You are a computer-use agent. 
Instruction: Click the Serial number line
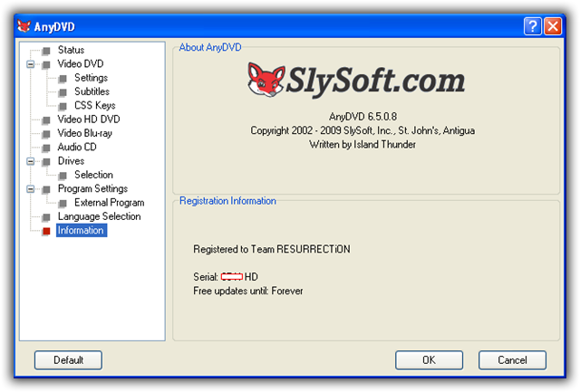pos(226,277)
